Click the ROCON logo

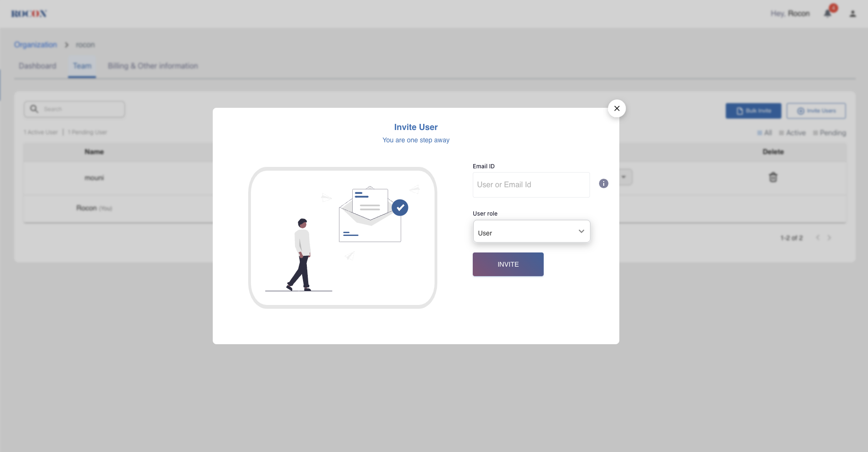tap(28, 13)
